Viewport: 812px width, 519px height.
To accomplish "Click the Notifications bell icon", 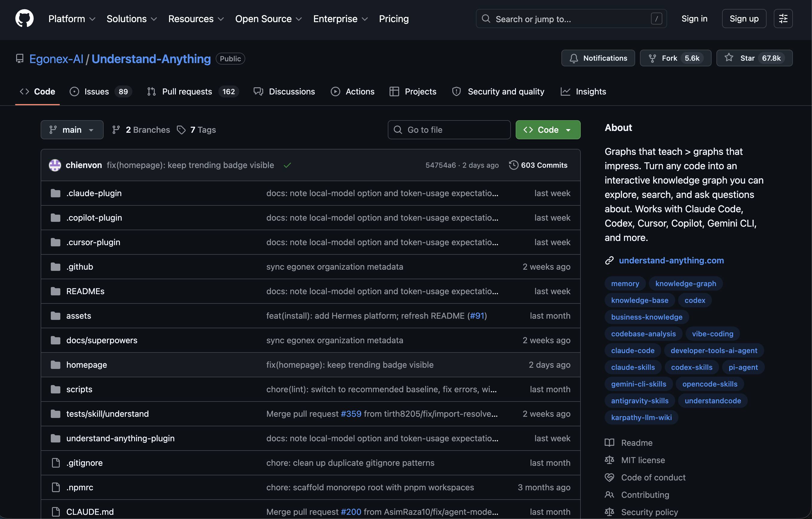I will tap(574, 58).
